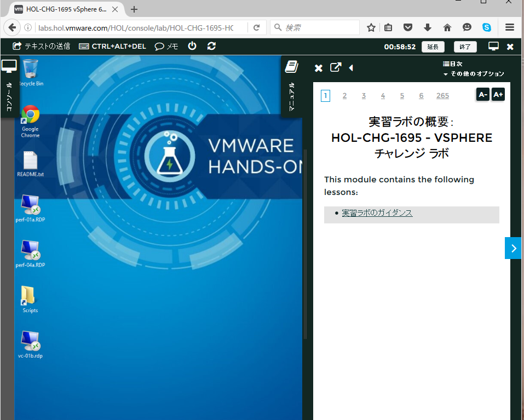The height and width of the screenshot is (420, 524).
Task: Click the Skype toolbar icon
Action: pos(487,27)
